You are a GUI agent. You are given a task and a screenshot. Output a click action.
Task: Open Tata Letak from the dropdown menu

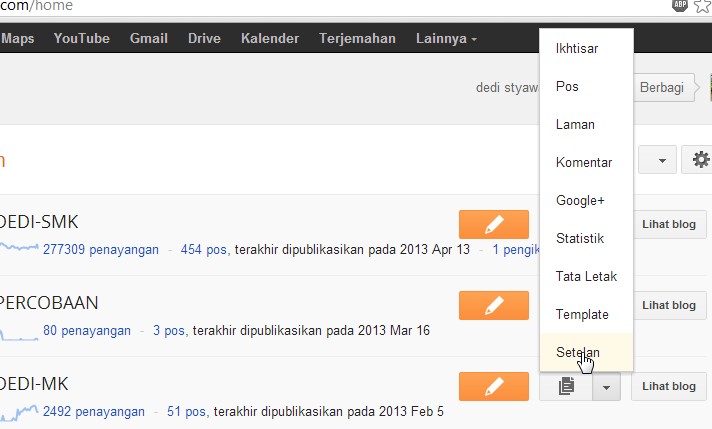(x=587, y=276)
